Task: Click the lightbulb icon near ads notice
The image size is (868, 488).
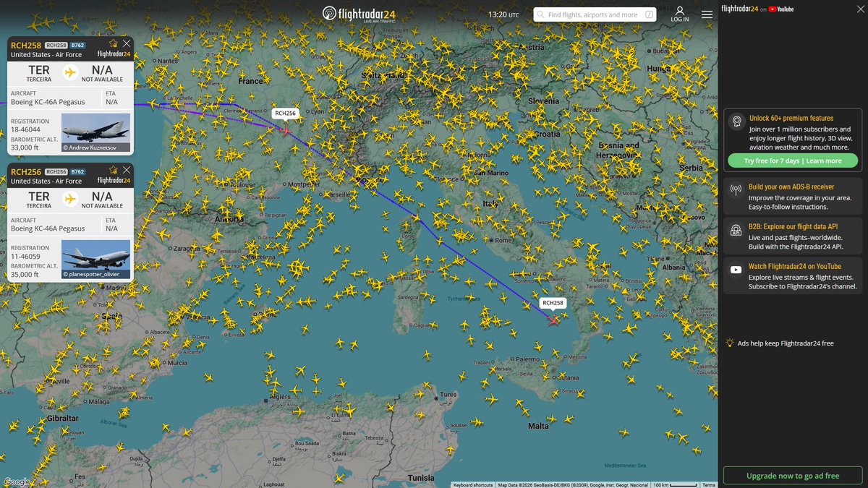Action: (x=731, y=343)
